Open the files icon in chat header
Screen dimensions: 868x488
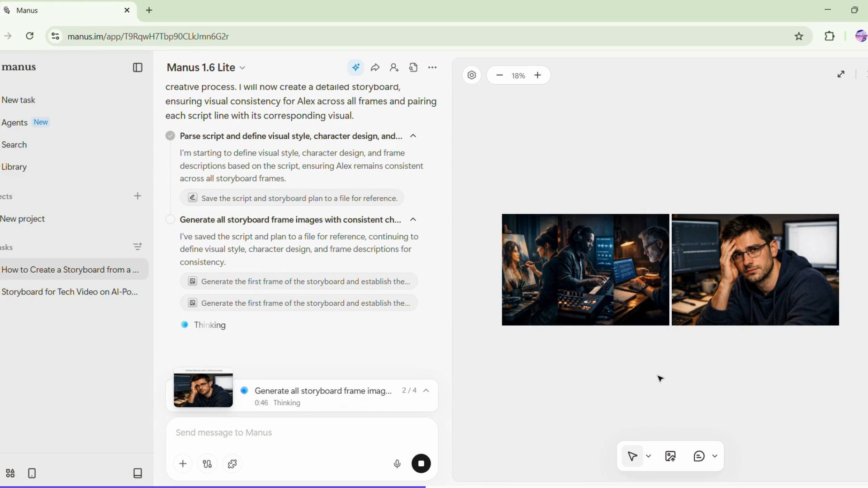(x=413, y=68)
